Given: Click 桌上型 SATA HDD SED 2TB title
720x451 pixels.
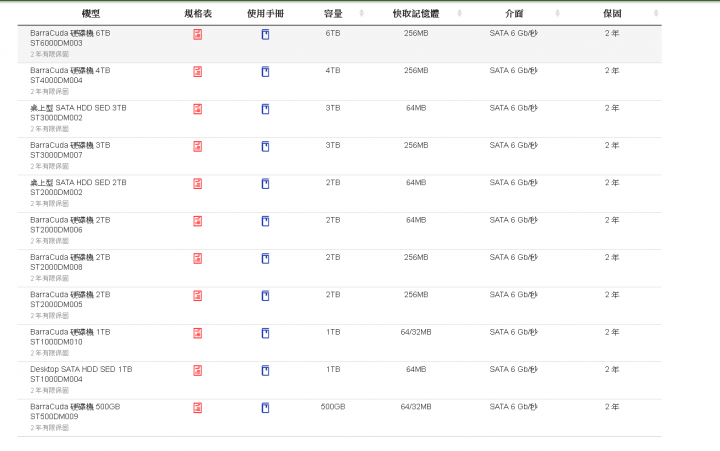Looking at the screenshot, I should click(79, 182).
